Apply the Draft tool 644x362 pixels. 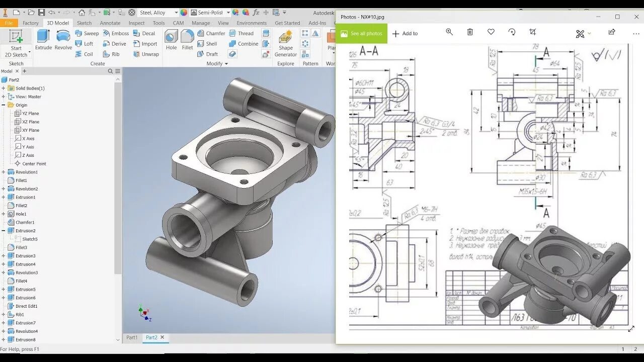[207, 54]
